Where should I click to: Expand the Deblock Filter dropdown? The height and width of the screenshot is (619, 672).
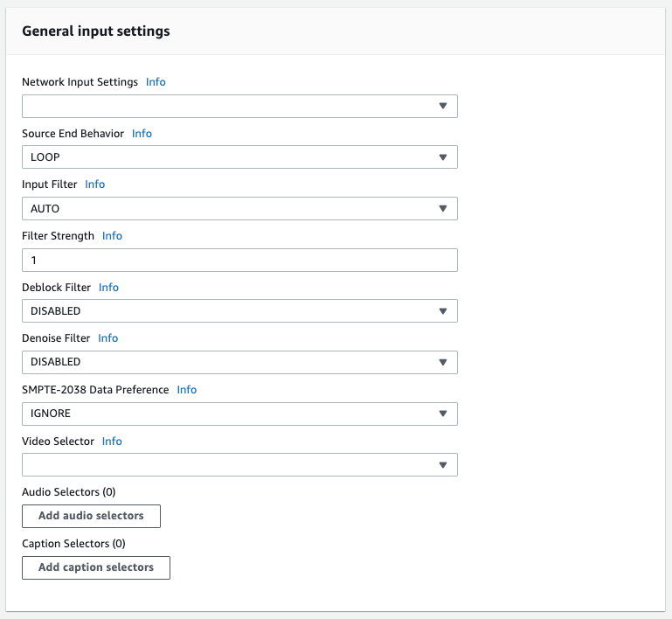click(x=239, y=311)
